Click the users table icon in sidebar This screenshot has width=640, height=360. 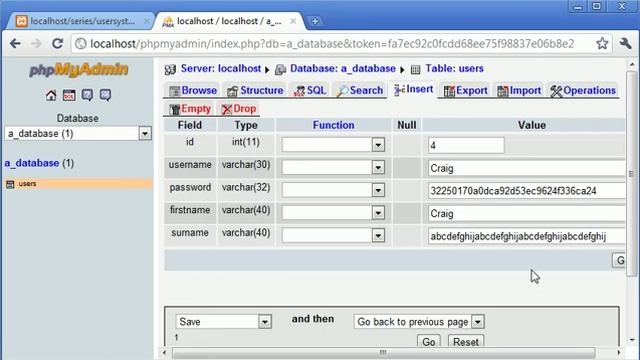pyautogui.click(x=10, y=184)
